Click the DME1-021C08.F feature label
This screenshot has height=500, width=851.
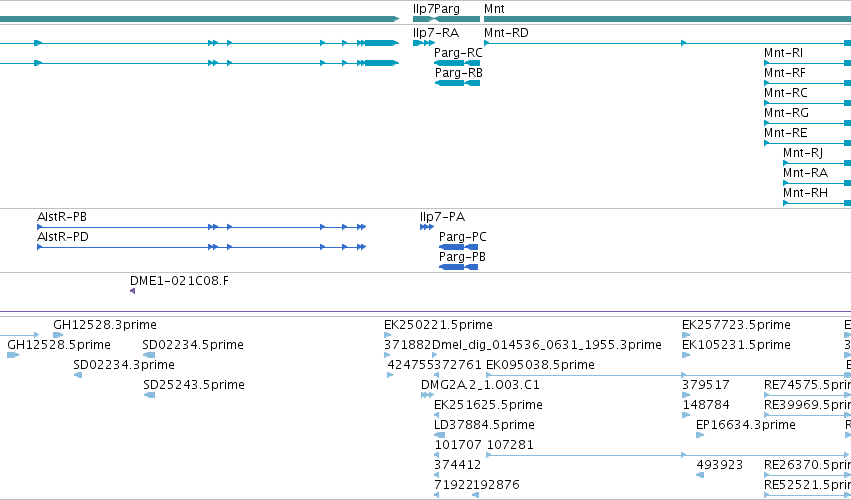pos(179,281)
